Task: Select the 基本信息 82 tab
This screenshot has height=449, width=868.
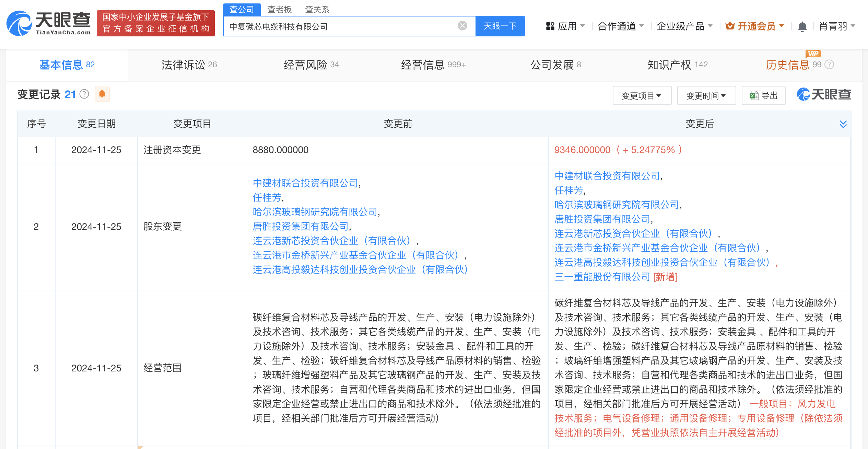Action: click(x=67, y=65)
